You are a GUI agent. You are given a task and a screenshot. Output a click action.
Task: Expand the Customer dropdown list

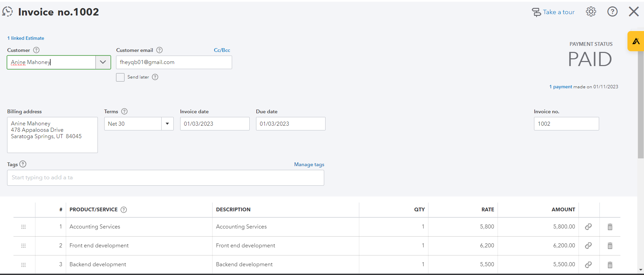click(103, 62)
